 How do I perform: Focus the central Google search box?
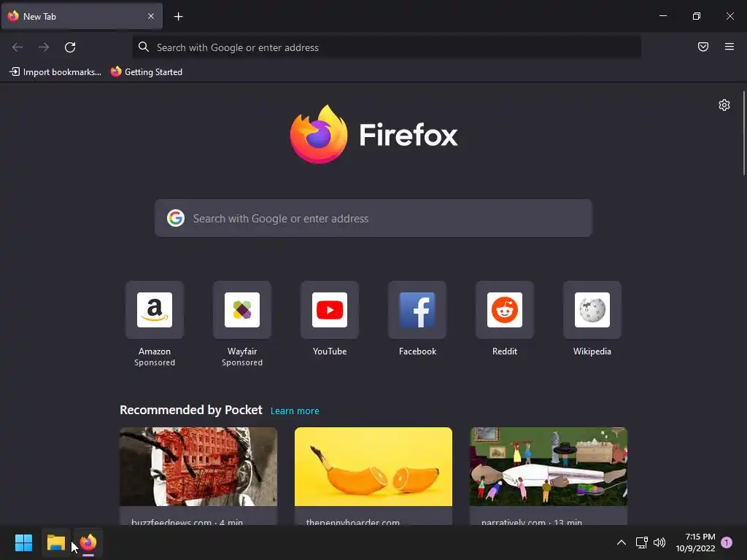point(373,218)
